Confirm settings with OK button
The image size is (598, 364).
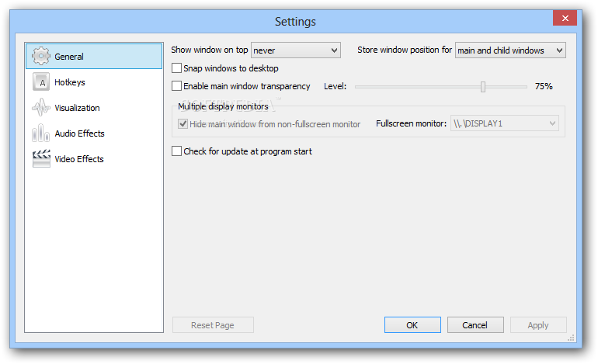coord(412,325)
